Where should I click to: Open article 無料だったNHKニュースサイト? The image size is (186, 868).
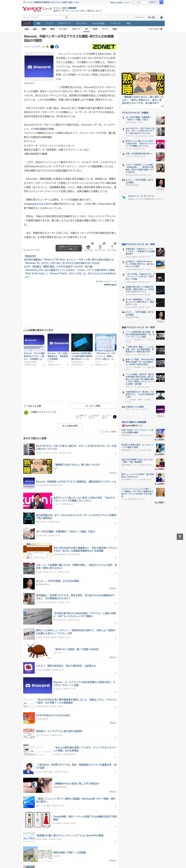tap(76, 631)
